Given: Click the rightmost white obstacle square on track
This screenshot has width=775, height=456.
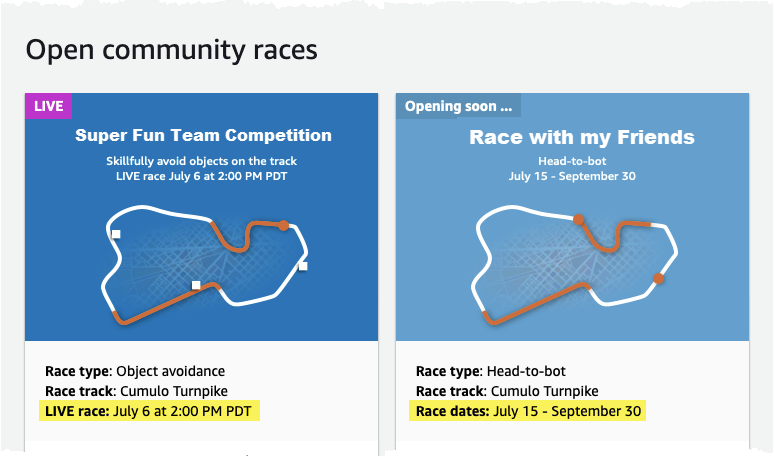Looking at the screenshot, I should click(x=302, y=266).
